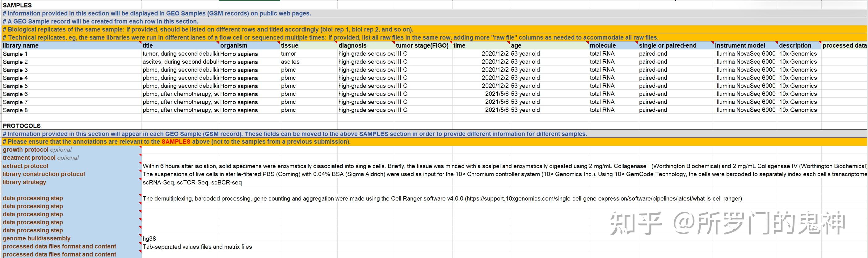Select the 'ascites' tissue cell for Sample 2
Viewport: 868px width, 258px height.
click(290, 62)
